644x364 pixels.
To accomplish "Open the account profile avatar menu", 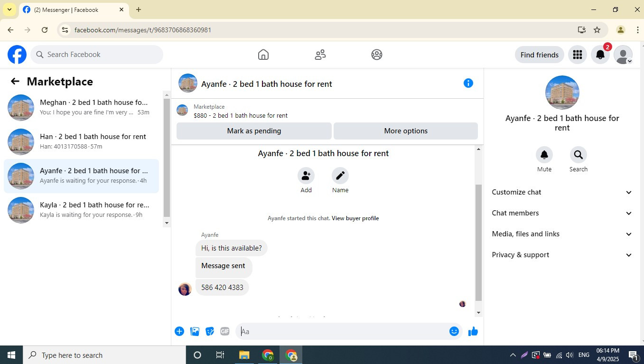I will click(623, 55).
